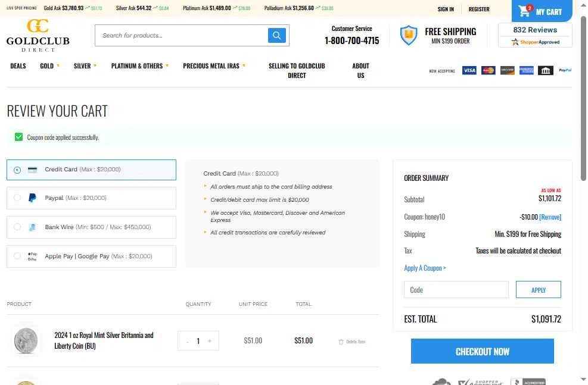Click the Gold Ask spot price
The height and width of the screenshot is (385, 588).
point(73,8)
